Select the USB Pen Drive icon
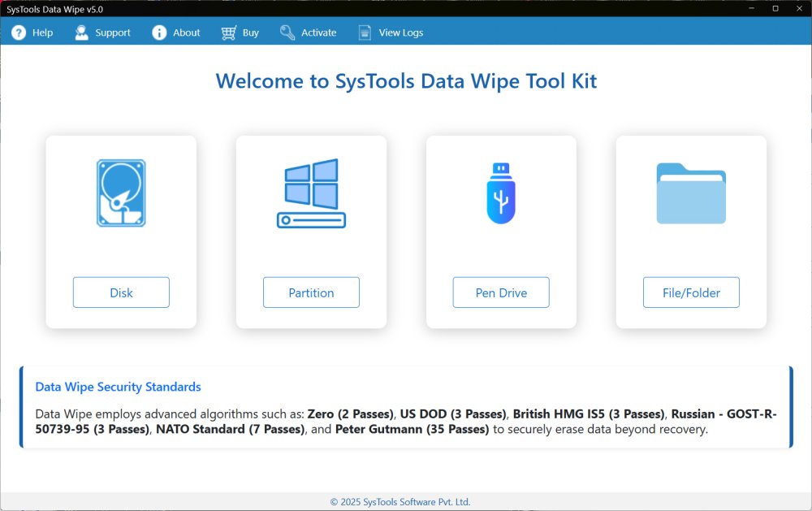Image resolution: width=812 pixels, height=511 pixels. click(501, 193)
